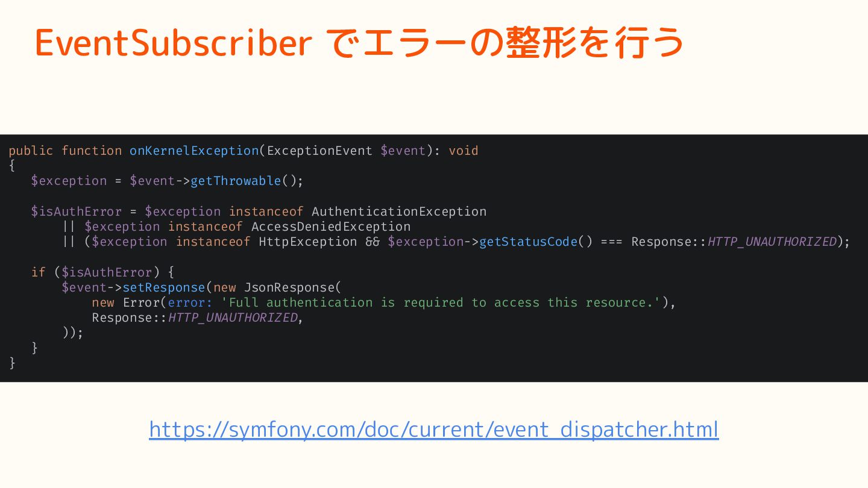Image resolution: width=868 pixels, height=488 pixels.
Task: Click the setResponse method call
Action: pos(164,287)
